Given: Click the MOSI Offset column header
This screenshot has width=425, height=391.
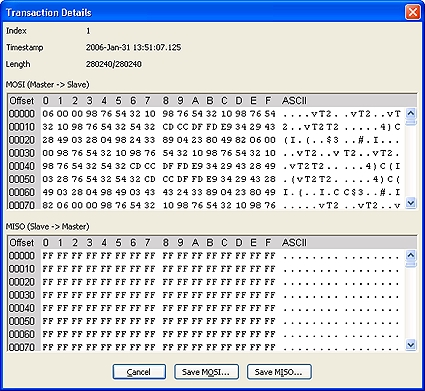Looking at the screenshot, I should click(x=22, y=101).
